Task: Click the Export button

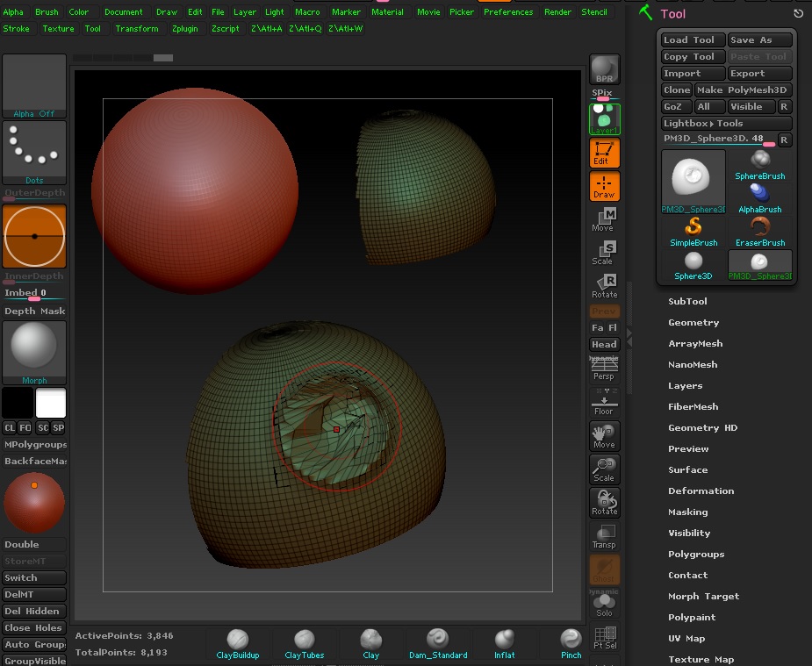Action: click(x=759, y=74)
